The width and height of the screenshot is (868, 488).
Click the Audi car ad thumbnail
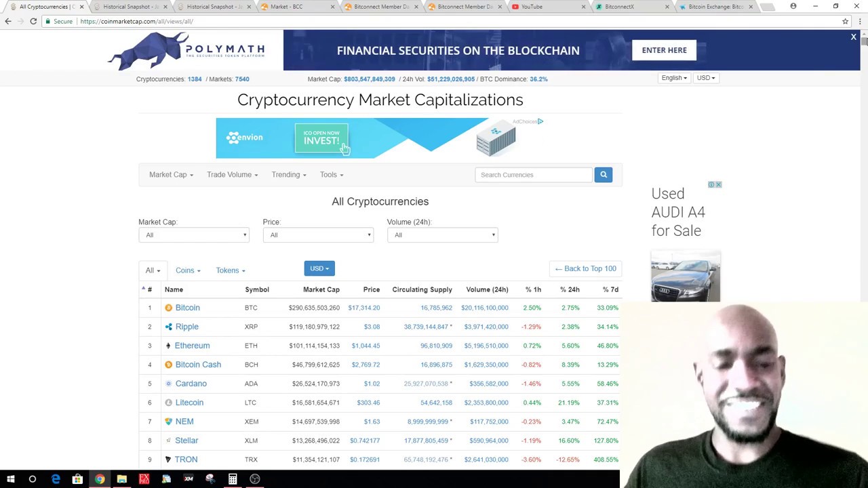pyautogui.click(x=685, y=277)
